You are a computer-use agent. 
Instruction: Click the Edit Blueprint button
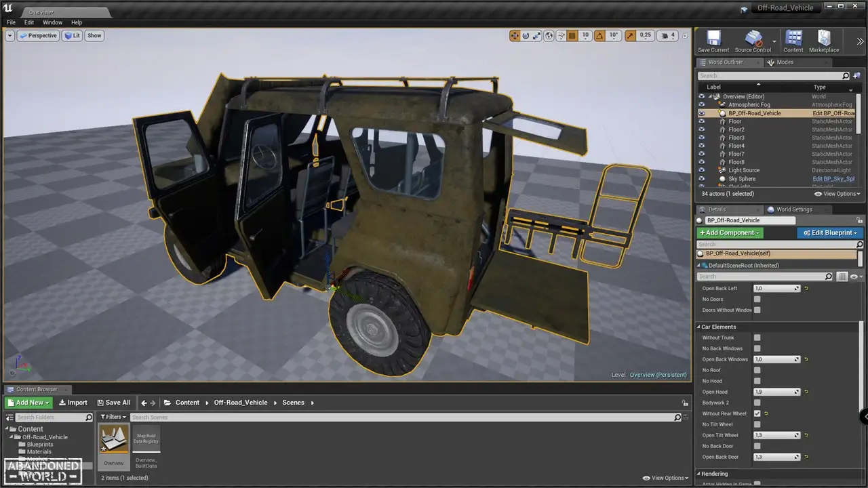(x=830, y=232)
